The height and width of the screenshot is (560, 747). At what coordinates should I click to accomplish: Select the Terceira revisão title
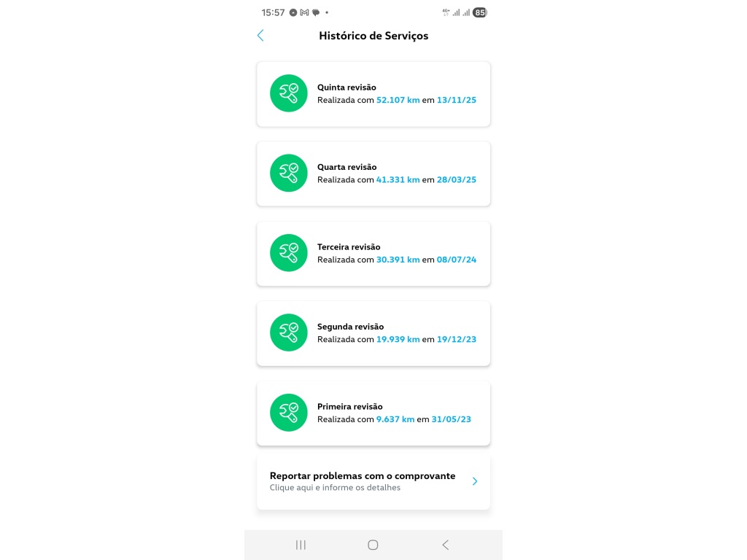[349, 246]
